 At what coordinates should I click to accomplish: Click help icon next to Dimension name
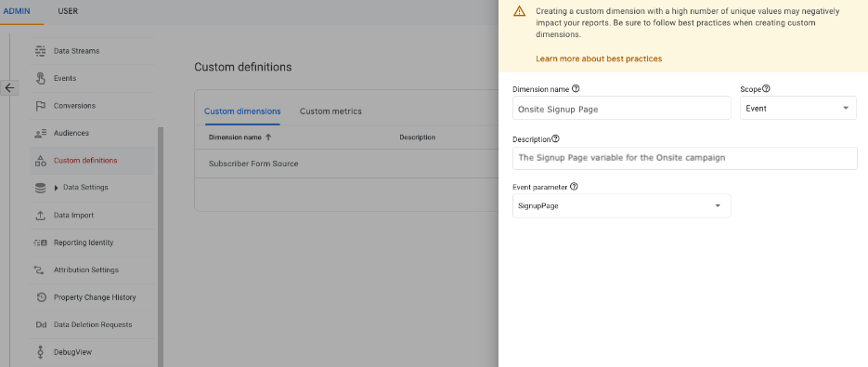point(576,88)
